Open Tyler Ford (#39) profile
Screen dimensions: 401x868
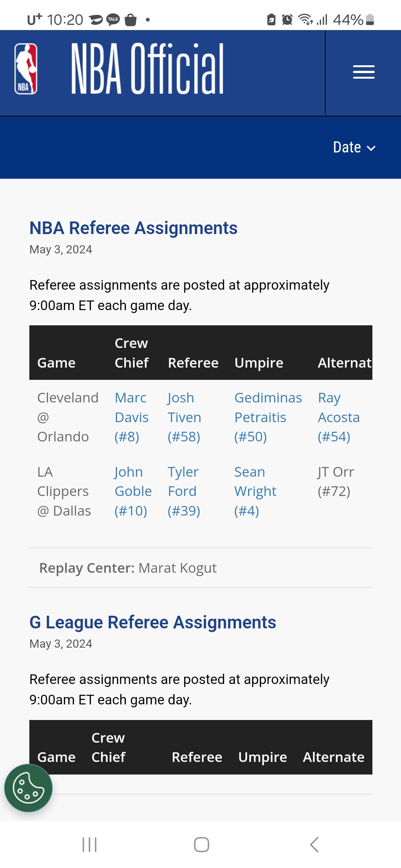click(x=184, y=491)
